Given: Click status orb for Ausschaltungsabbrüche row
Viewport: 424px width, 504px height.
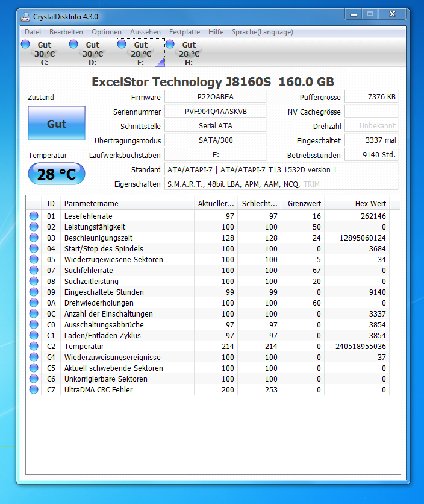Looking at the screenshot, I should point(34,324).
